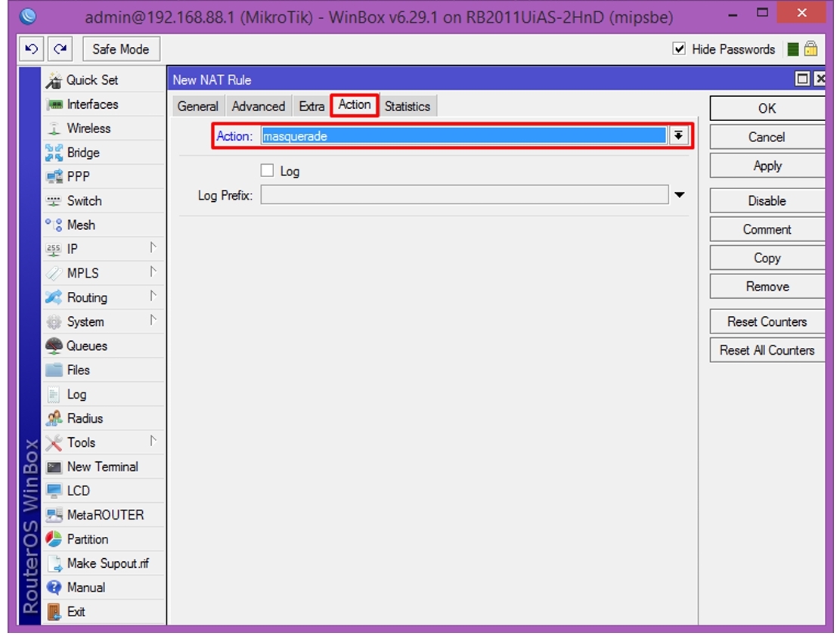
Task: Click the PPP icon
Action: coord(54,177)
